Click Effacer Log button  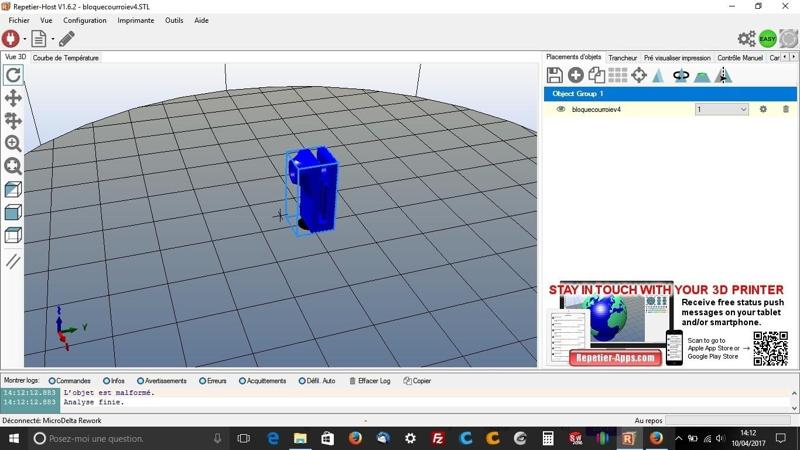(x=370, y=381)
